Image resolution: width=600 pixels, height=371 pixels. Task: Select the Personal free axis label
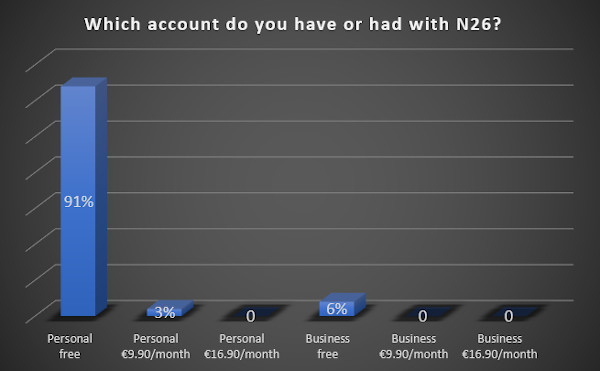pyautogui.click(x=70, y=346)
